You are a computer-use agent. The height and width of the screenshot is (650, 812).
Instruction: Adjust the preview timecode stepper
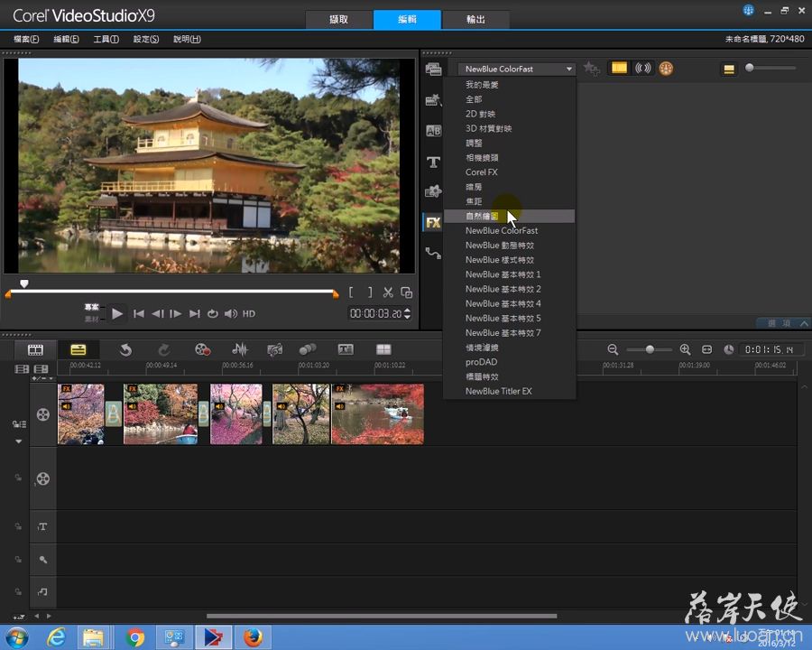click(407, 313)
